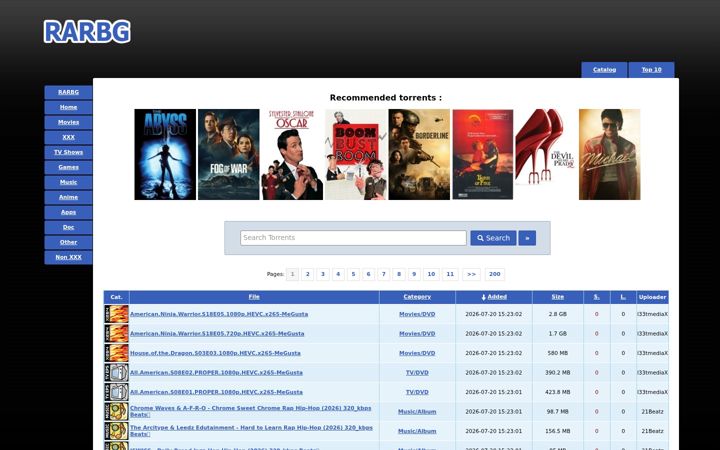
Task: Open Anime in the sidebar
Action: (x=68, y=197)
